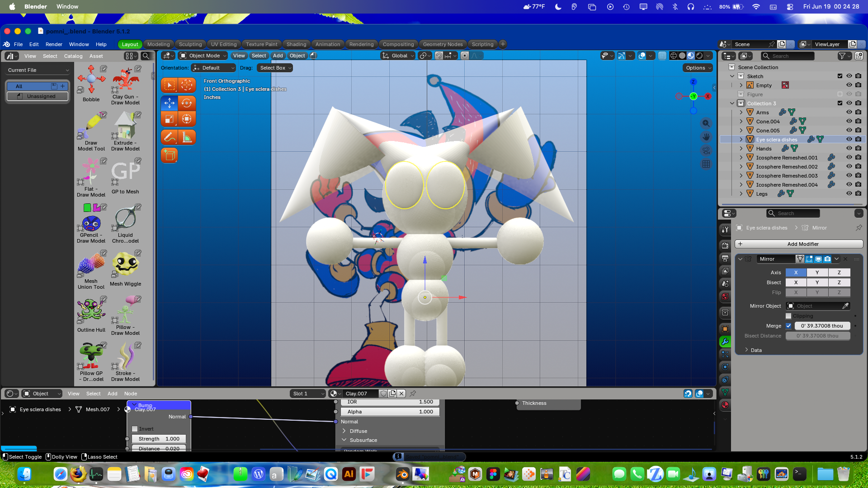
Task: Choose the Measure tool
Action: coord(186,137)
